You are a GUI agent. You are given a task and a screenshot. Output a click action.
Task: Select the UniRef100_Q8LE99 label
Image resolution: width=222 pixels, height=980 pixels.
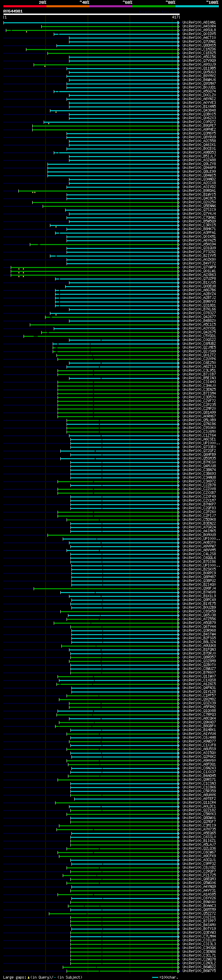pyautogui.click(x=199, y=172)
